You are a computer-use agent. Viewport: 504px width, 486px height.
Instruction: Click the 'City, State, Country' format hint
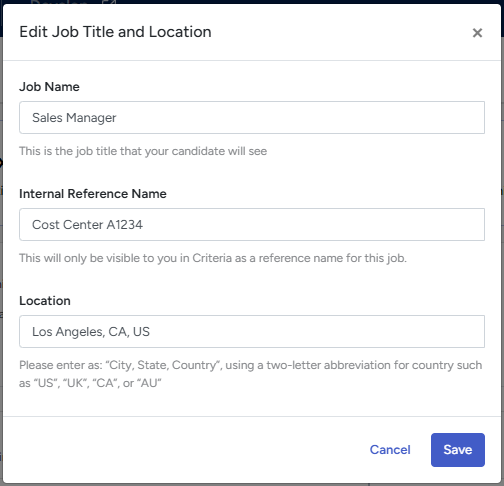point(251,374)
